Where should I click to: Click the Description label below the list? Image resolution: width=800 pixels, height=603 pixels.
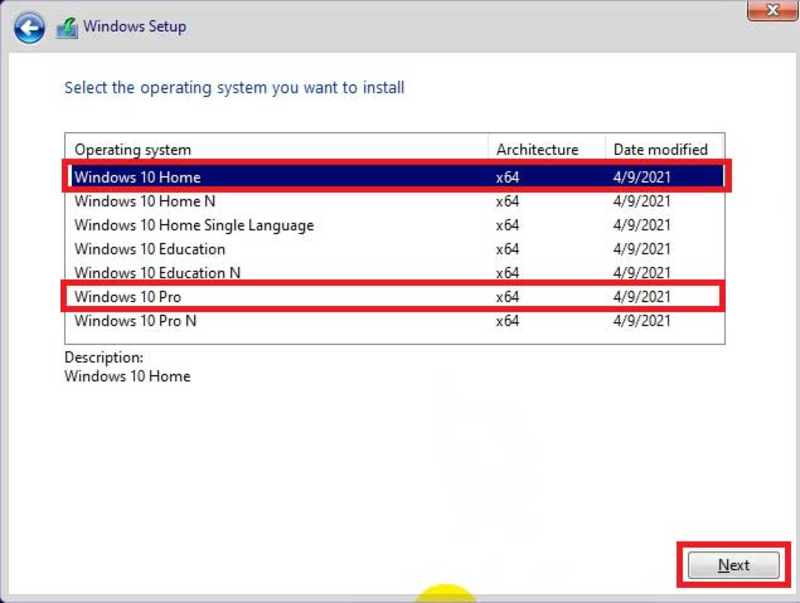pyautogui.click(x=104, y=357)
